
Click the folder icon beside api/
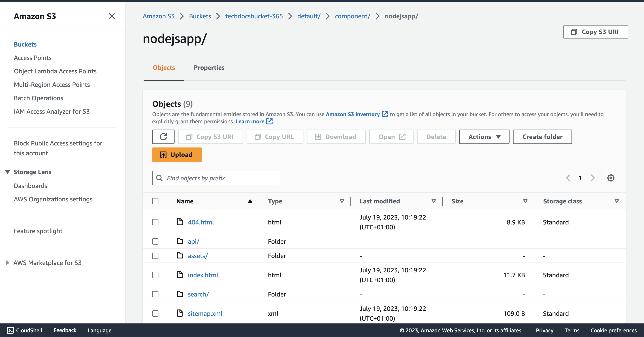[x=180, y=241]
